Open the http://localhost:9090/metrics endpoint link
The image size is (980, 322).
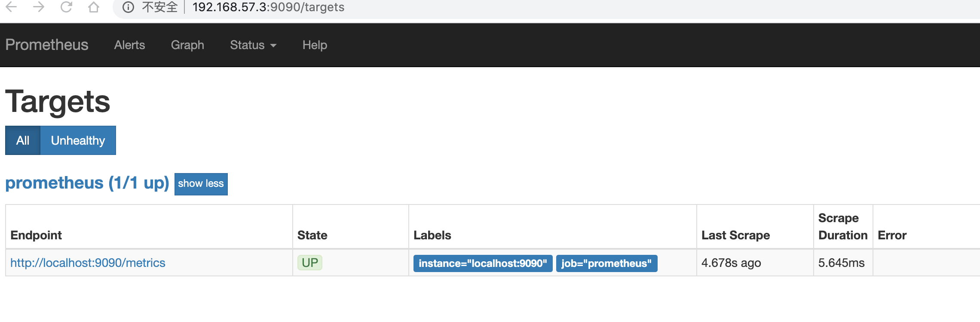tap(88, 263)
